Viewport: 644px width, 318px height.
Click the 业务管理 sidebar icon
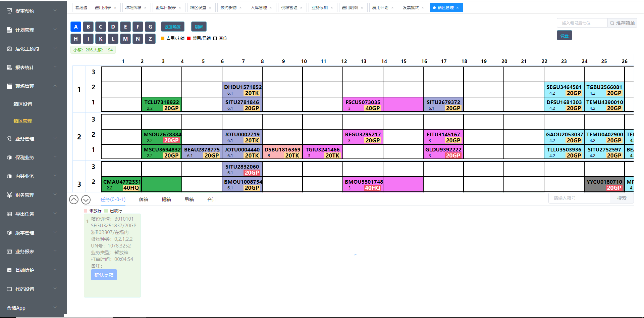(9, 139)
